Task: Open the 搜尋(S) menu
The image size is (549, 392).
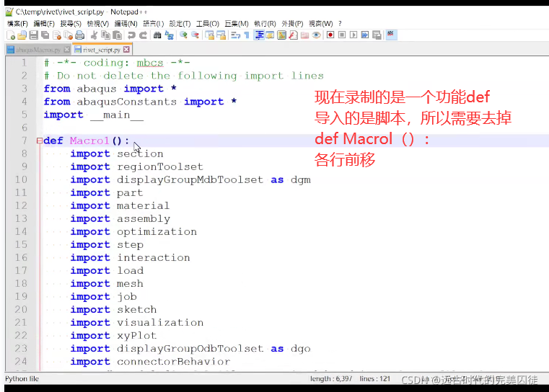Action: click(x=71, y=24)
